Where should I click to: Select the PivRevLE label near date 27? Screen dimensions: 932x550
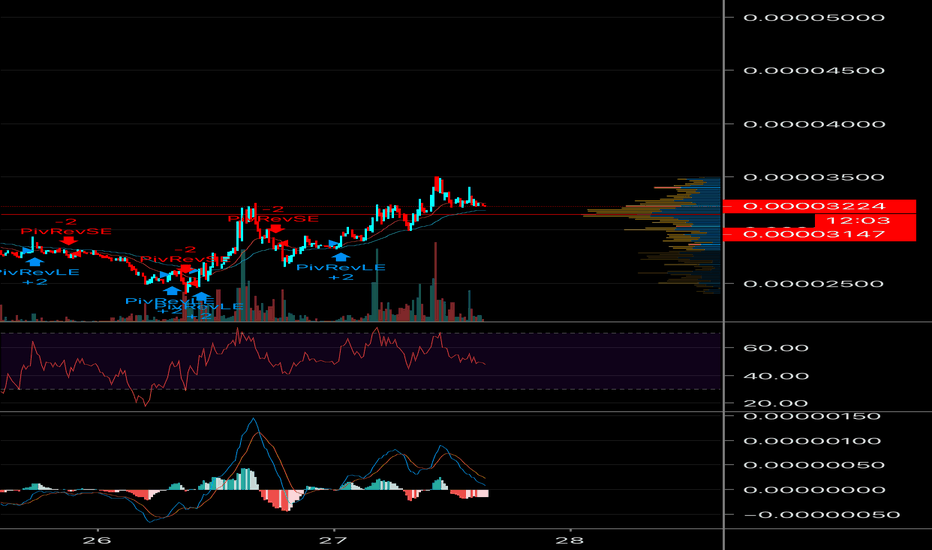tap(341, 268)
